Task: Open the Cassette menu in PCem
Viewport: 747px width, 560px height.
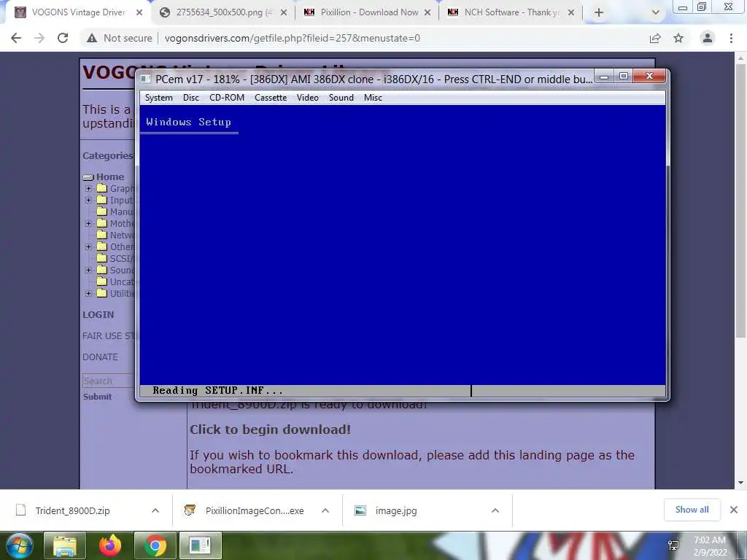Action: click(271, 98)
